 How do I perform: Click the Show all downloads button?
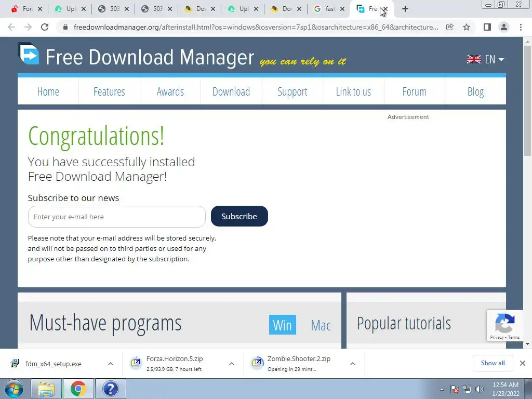tap(493, 363)
